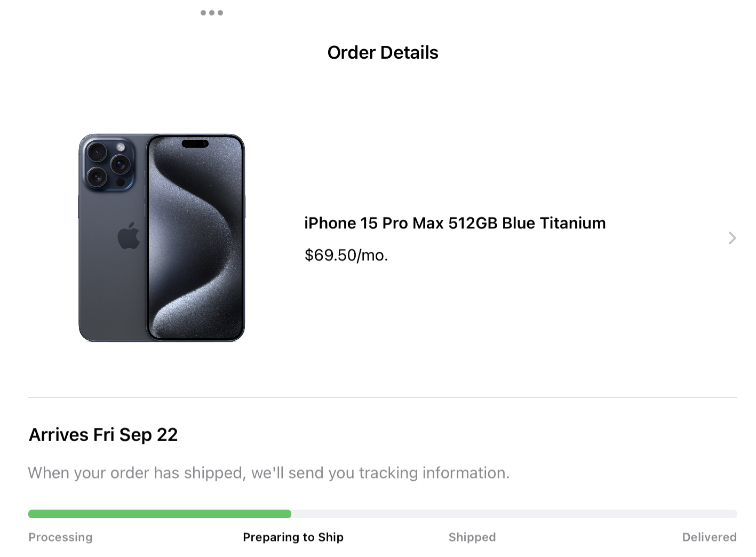This screenshot has width=756, height=557.
Task: Select the Processing status label
Action: [60, 537]
